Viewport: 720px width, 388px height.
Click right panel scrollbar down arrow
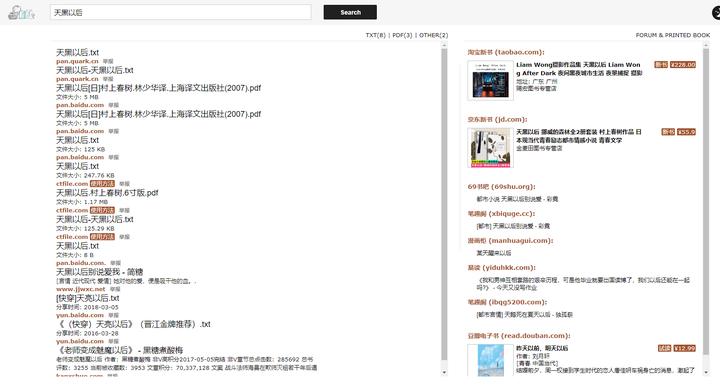click(x=706, y=372)
